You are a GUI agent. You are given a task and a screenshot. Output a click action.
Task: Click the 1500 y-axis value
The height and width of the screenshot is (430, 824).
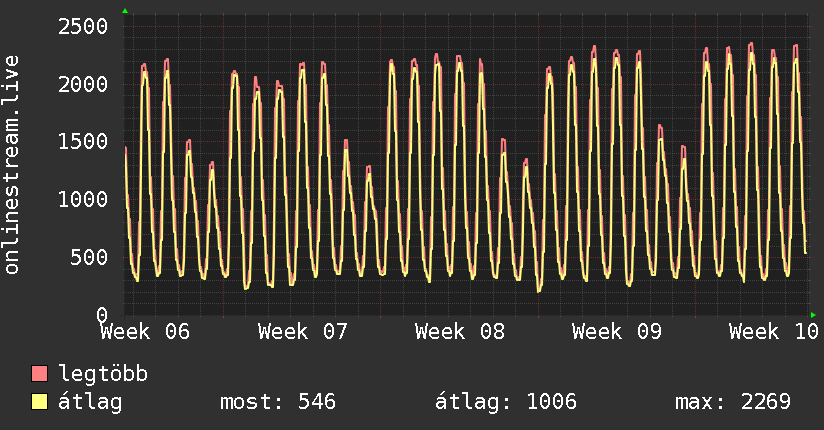click(83, 141)
